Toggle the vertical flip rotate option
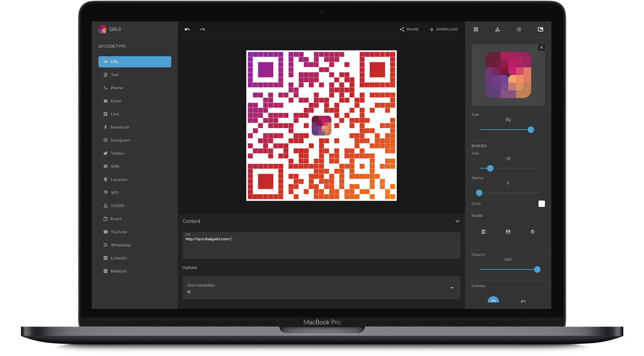This screenshot has height=356, width=644. (x=508, y=231)
